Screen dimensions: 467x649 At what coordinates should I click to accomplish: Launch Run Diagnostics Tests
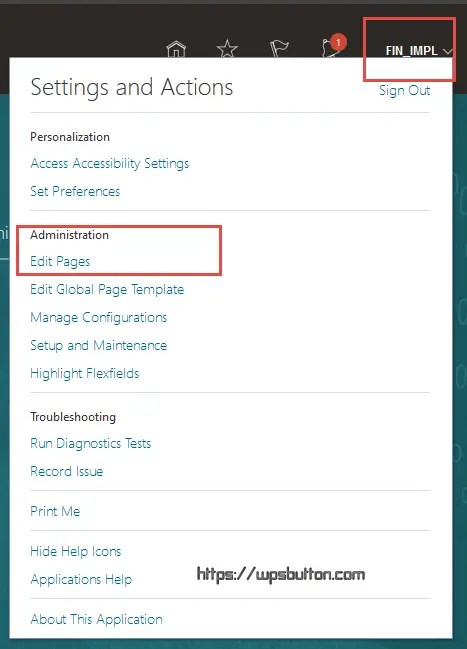(91, 443)
